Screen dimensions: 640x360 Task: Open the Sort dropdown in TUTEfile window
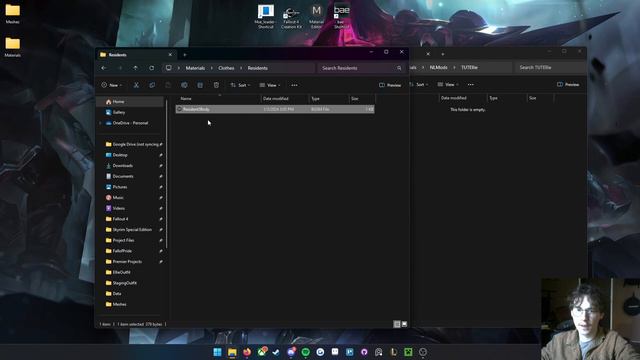point(419,84)
